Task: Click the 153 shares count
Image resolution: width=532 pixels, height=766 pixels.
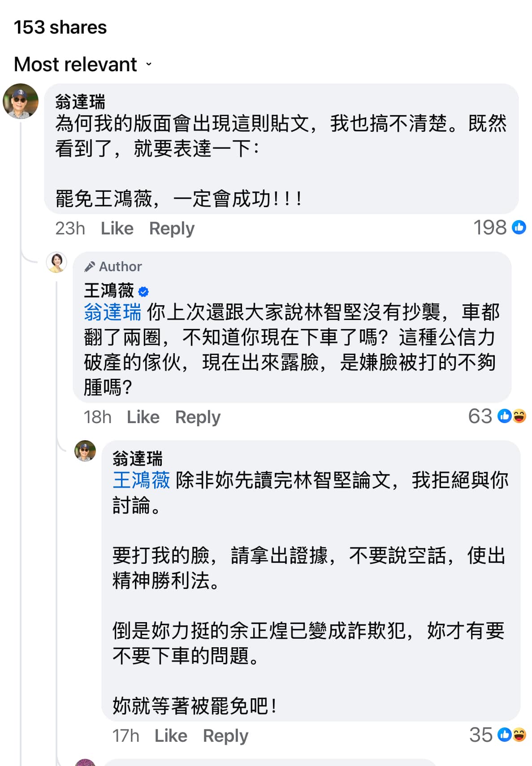Action: click(x=60, y=27)
